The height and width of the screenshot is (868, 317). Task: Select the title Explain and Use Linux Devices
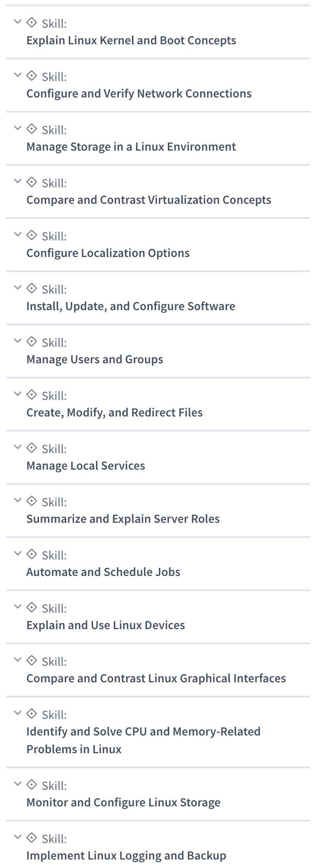pyautogui.click(x=106, y=625)
